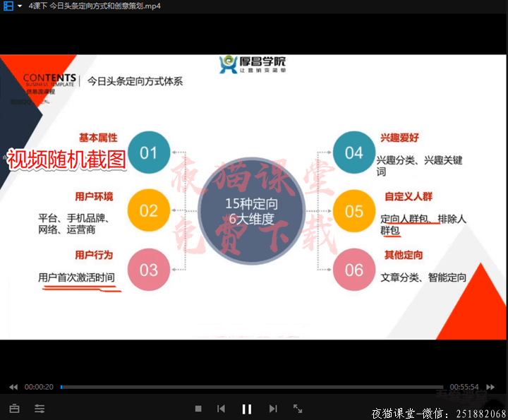
Task: Click the 06 pink circle in the slide
Action: click(x=354, y=270)
